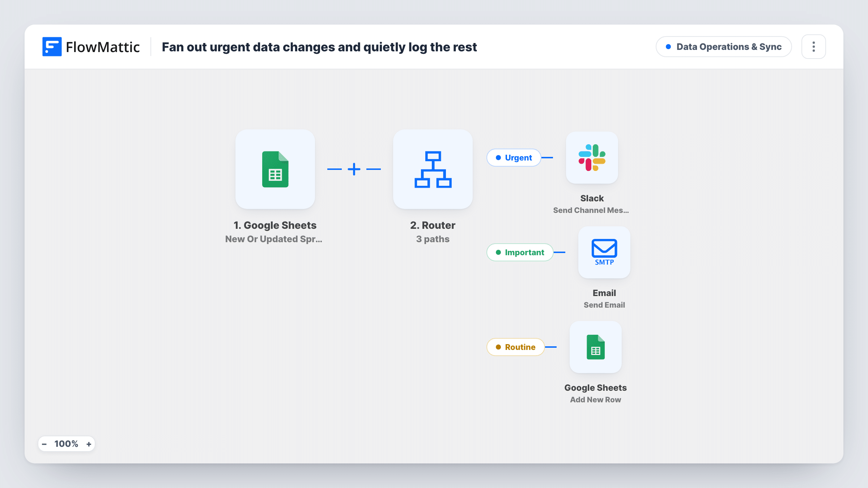Open the Router step icon
868x488 pixels.
[x=433, y=169]
